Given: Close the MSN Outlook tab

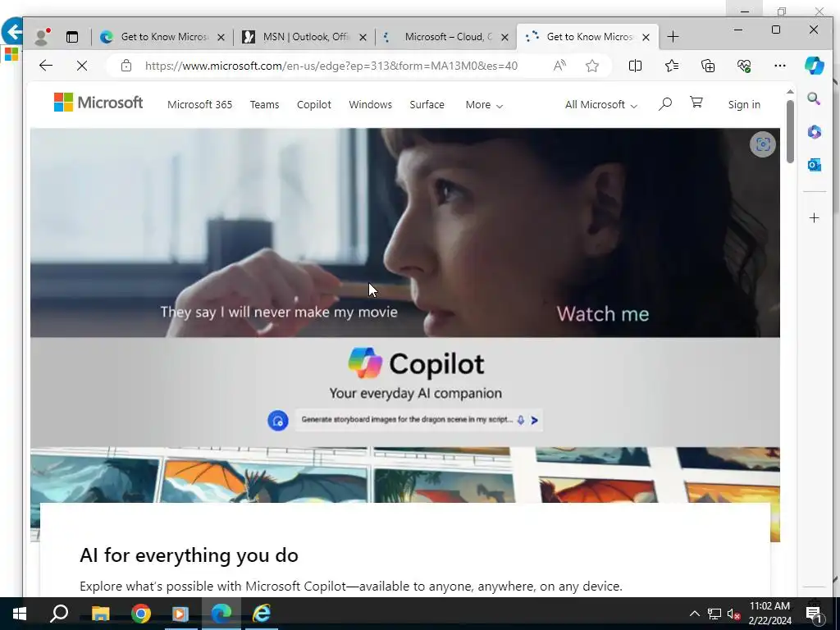Looking at the screenshot, I should click(363, 37).
